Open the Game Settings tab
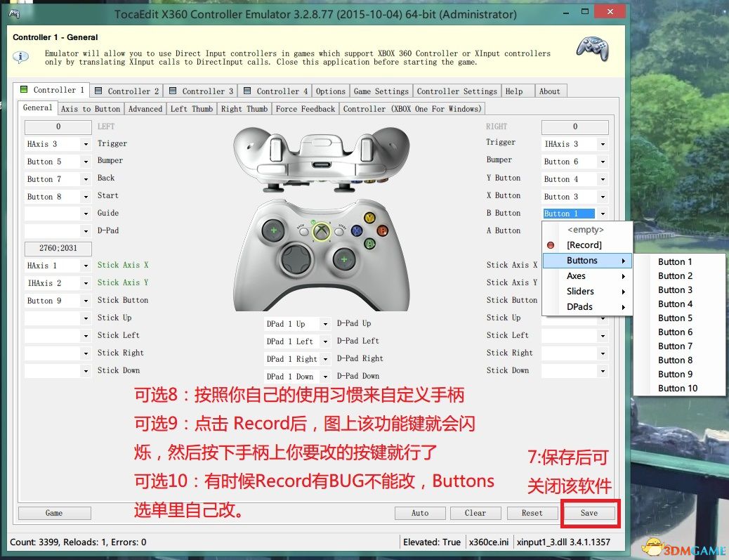This screenshot has height=560, width=729. coord(381,91)
